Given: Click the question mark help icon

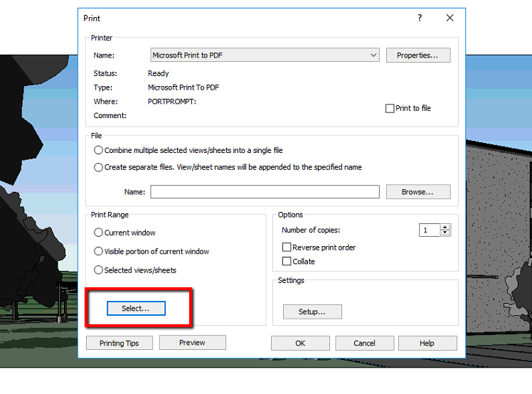Looking at the screenshot, I should point(420,18).
